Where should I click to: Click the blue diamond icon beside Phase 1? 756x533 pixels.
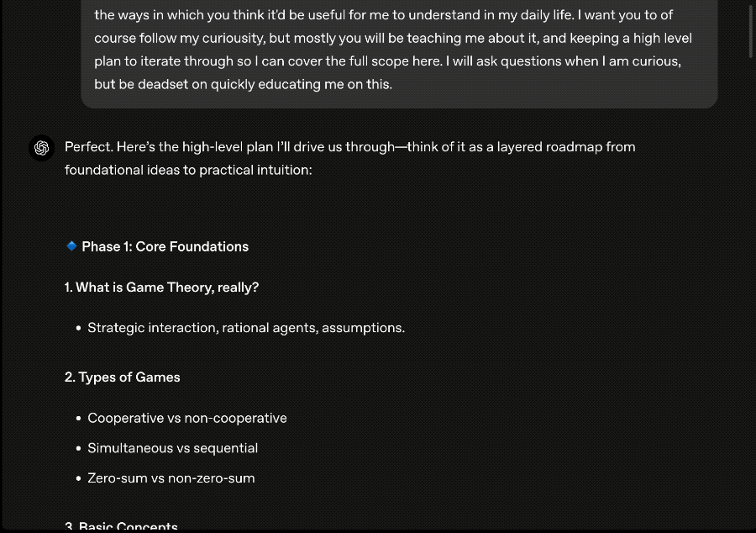[71, 246]
